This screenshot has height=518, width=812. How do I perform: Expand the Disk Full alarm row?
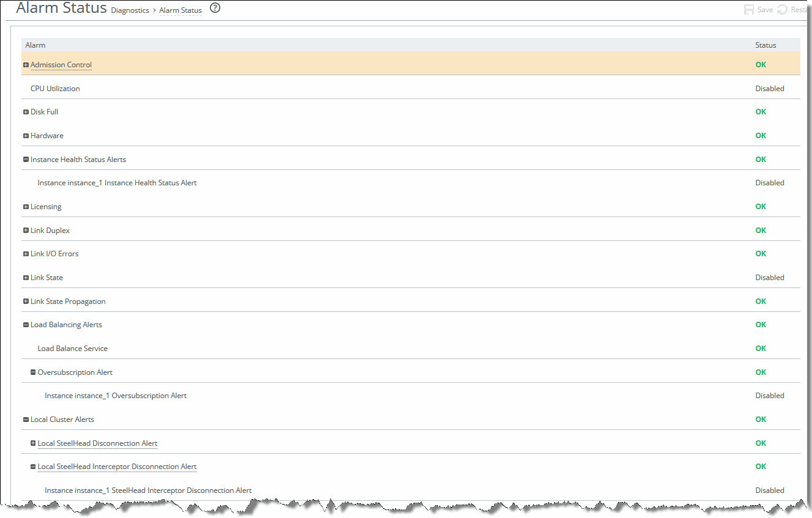tap(26, 112)
